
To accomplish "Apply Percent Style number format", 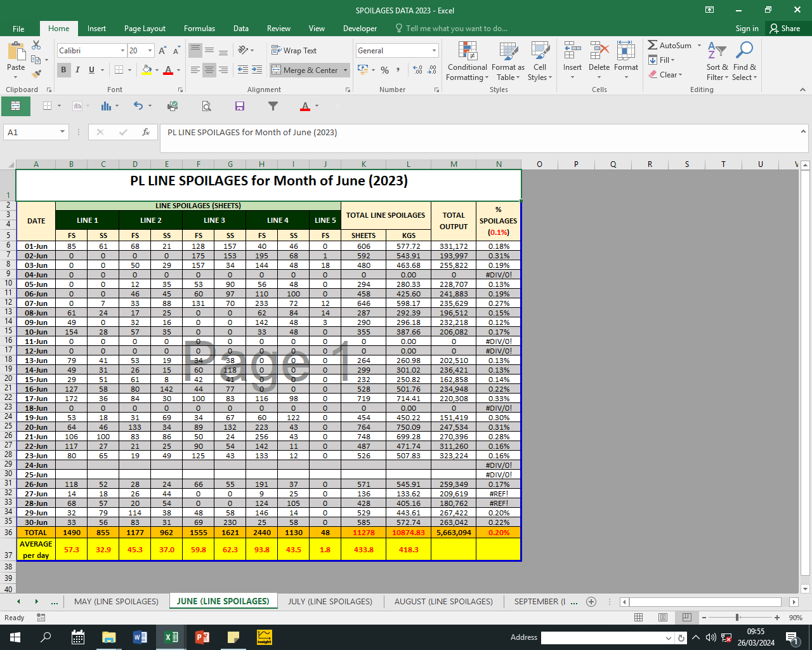I will [x=384, y=70].
